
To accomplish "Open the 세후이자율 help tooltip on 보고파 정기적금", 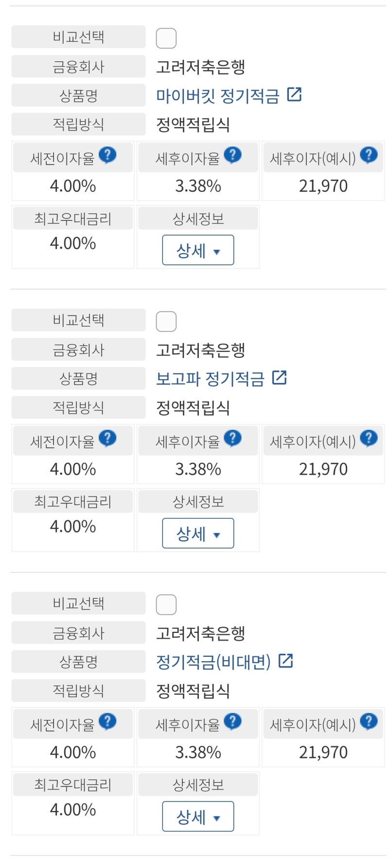I will click(233, 437).
